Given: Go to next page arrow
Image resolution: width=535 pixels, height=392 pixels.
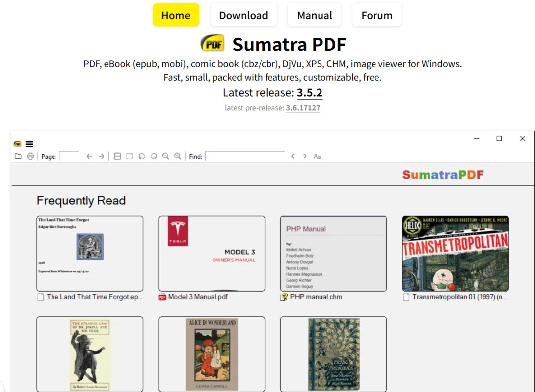Looking at the screenshot, I should [102, 156].
